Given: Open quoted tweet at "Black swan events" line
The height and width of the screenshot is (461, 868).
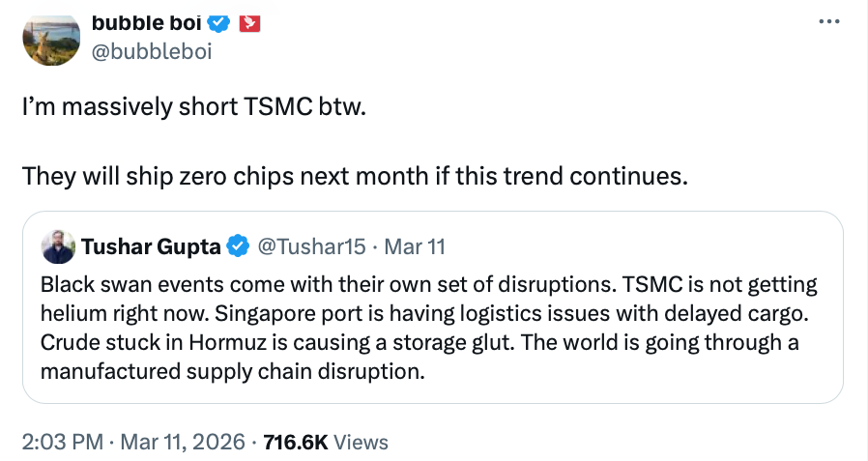Looking at the screenshot, I should [428, 286].
